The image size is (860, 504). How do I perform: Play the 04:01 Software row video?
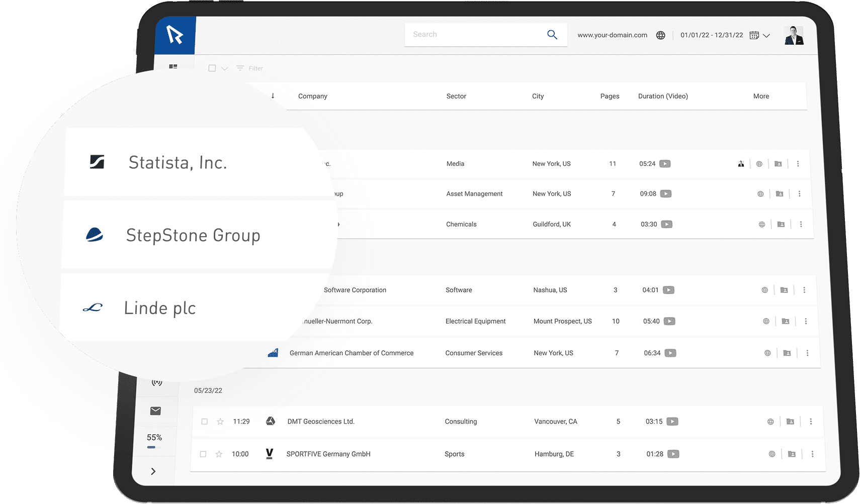(668, 290)
